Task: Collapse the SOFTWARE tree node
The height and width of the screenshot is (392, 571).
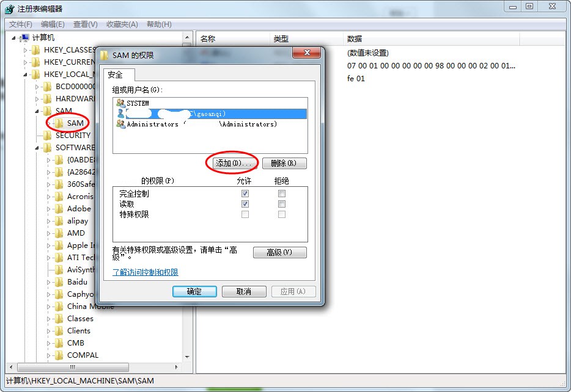Action: coord(37,148)
